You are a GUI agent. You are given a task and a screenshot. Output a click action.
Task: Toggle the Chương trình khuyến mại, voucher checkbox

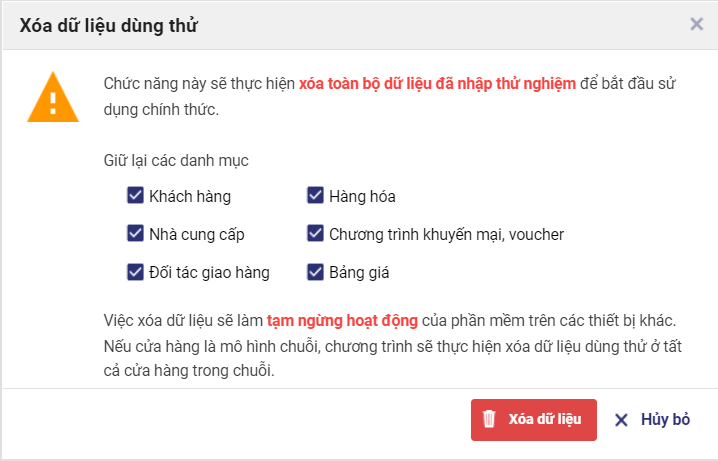click(315, 234)
